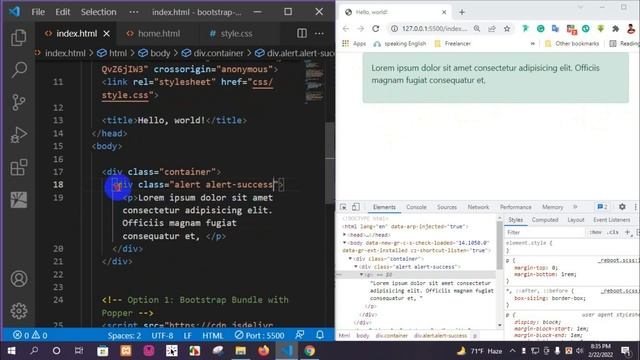640x360 pixels.
Task: Collapse the alert alert-success node in DevTools
Action: tap(356, 267)
